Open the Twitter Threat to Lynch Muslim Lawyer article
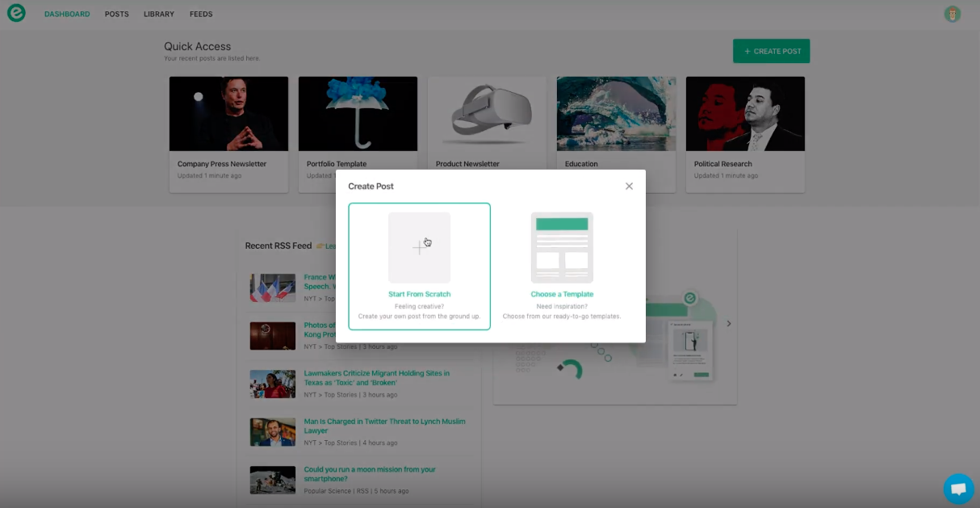Screen dimensions: 980x508 pyautogui.click(x=385, y=426)
